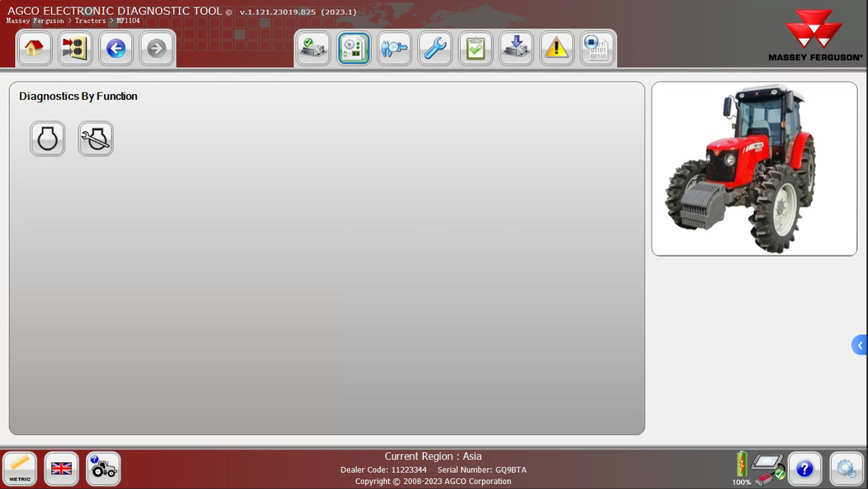The width and height of the screenshot is (868, 489).
Task: Select the Diagnostics By Function toolbar icon
Action: (354, 48)
